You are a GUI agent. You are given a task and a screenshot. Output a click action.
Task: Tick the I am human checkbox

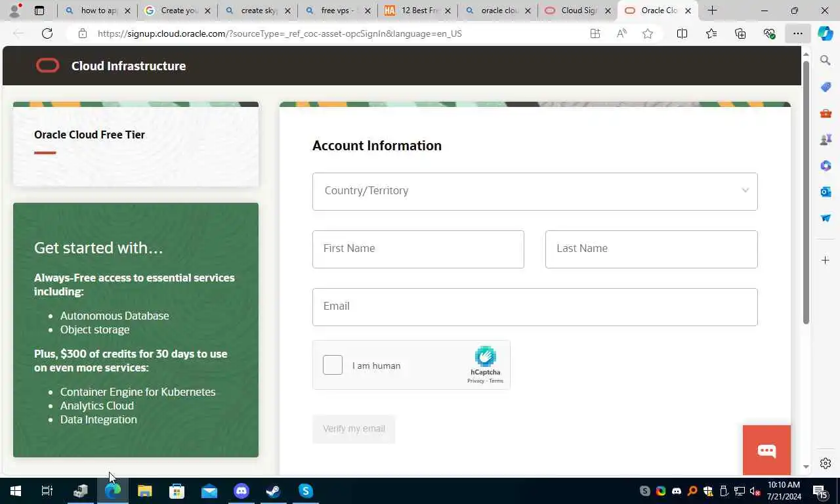[333, 365]
